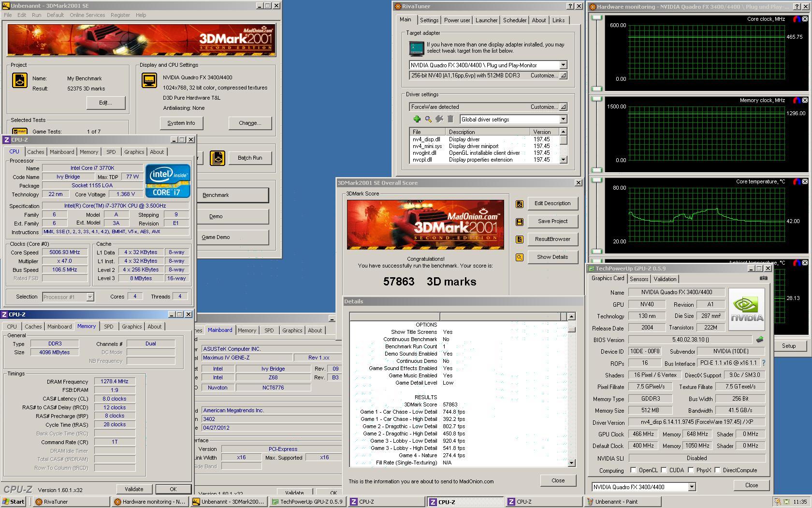Open the Target adapter dropdown in RivaTuner
This screenshot has height=508, width=812.
[563, 65]
